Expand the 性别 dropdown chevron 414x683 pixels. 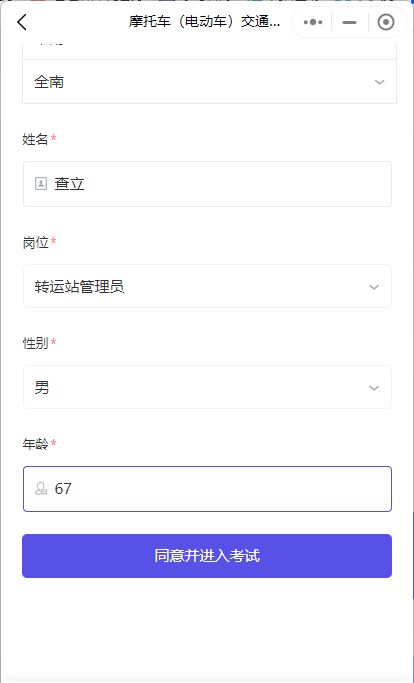click(374, 388)
